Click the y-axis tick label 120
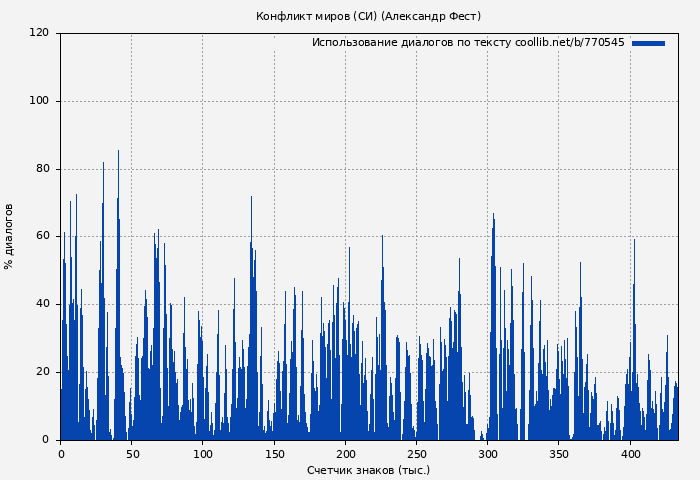700x480 pixels. coord(39,33)
